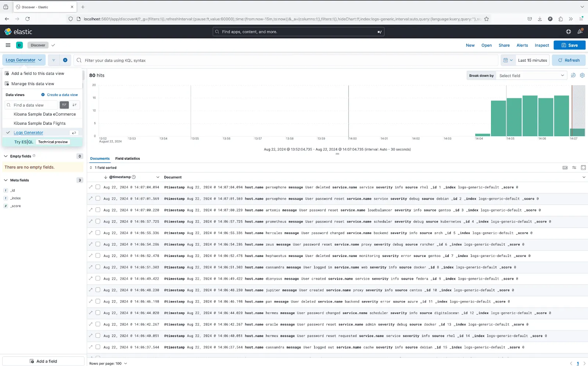The height and width of the screenshot is (366, 588).
Task: Collapse the Meta fields section
Action: tap(6, 180)
